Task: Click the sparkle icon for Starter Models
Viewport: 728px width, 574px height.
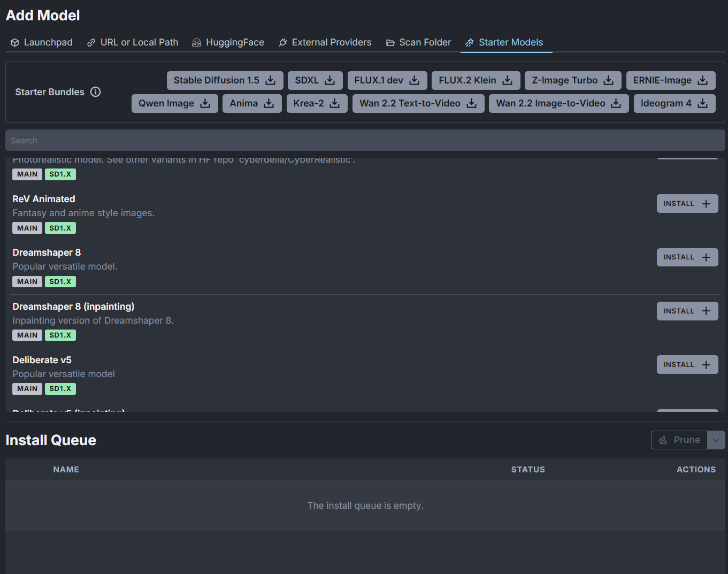Action: tap(470, 43)
